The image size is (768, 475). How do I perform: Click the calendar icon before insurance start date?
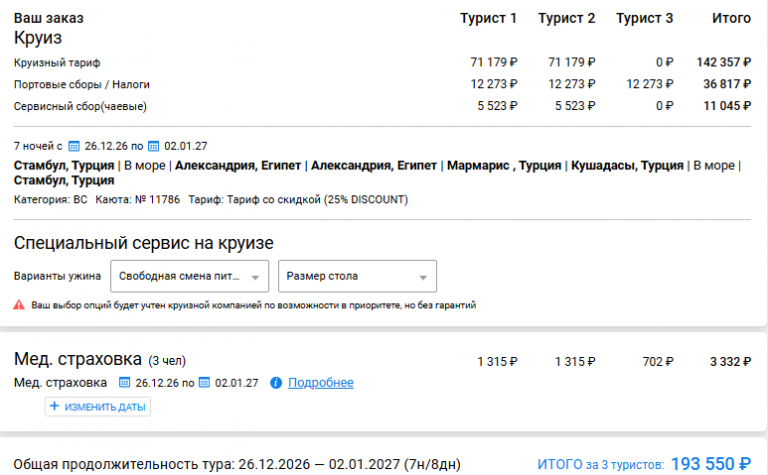point(125,382)
